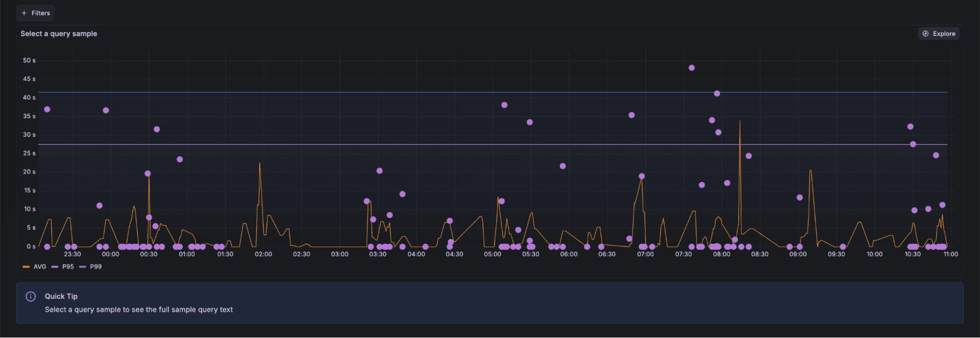This screenshot has width=980, height=338.
Task: Open the Filters button with plus icon
Action: point(35,13)
